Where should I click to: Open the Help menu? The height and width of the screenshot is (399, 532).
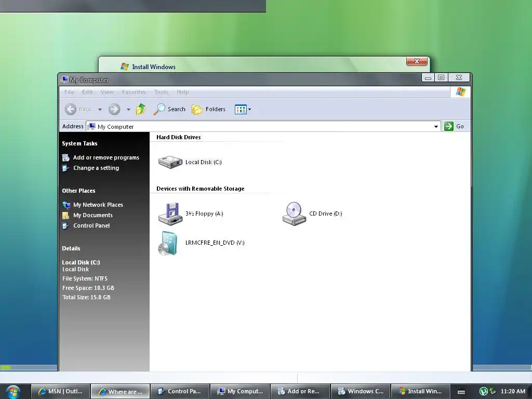tap(182, 92)
